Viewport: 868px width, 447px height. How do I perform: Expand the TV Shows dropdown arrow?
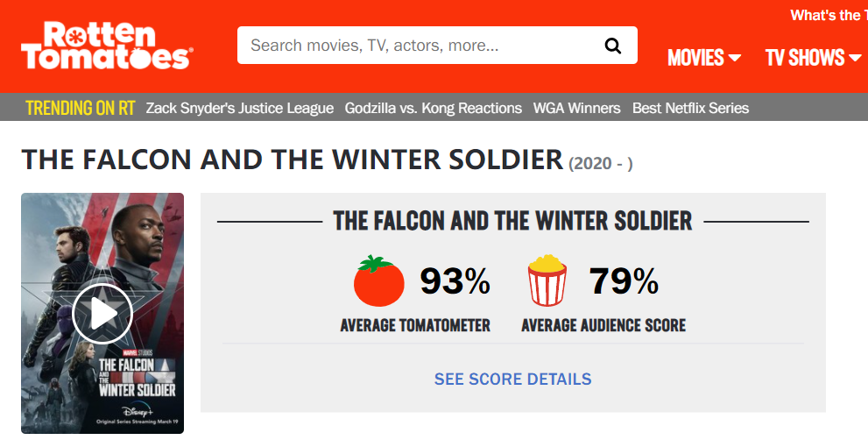(x=855, y=58)
